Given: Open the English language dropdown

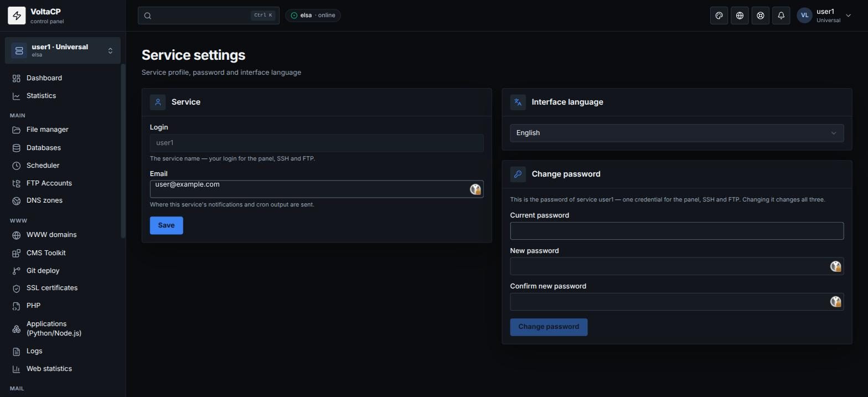Looking at the screenshot, I should [677, 133].
